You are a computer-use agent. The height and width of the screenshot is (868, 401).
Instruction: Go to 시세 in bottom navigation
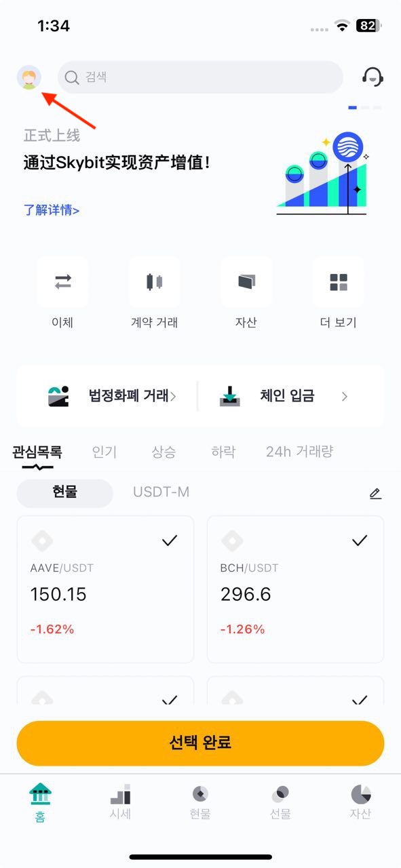[120, 803]
